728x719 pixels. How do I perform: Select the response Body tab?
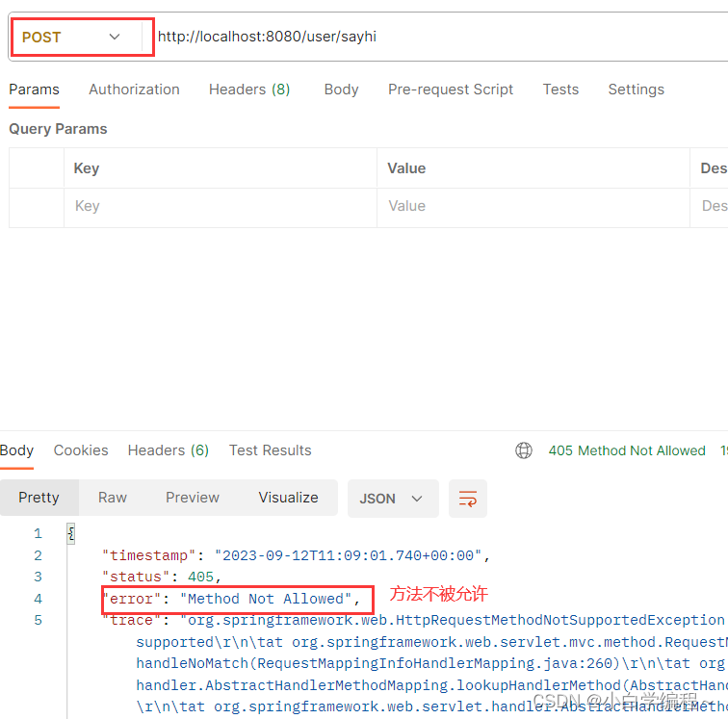pyautogui.click(x=16, y=450)
